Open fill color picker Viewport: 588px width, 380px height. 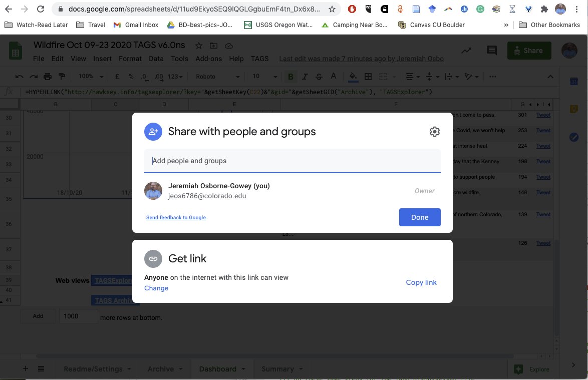(x=353, y=77)
